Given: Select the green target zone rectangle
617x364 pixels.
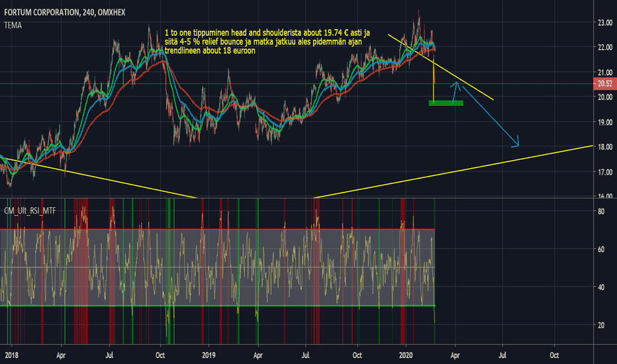Looking at the screenshot, I should (x=446, y=103).
